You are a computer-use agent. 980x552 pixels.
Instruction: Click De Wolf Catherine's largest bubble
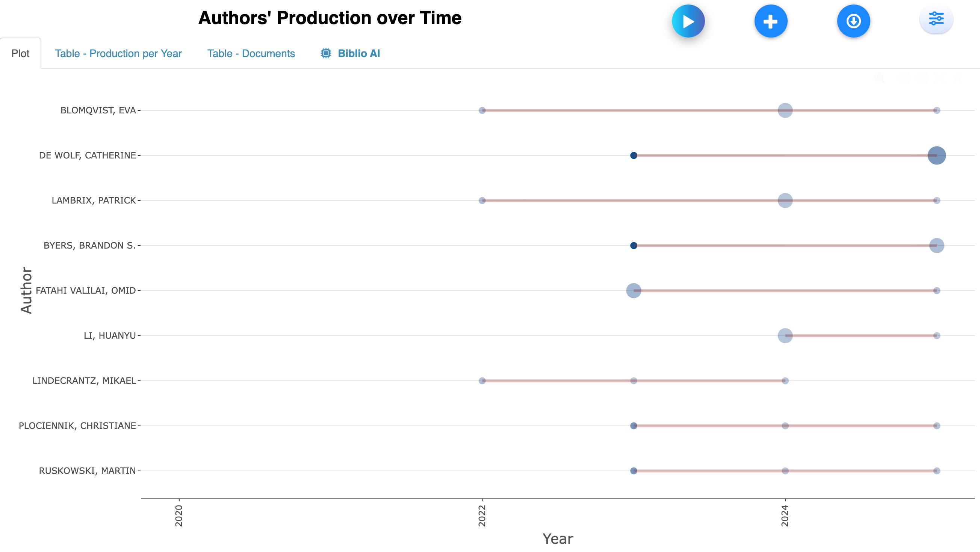(936, 155)
